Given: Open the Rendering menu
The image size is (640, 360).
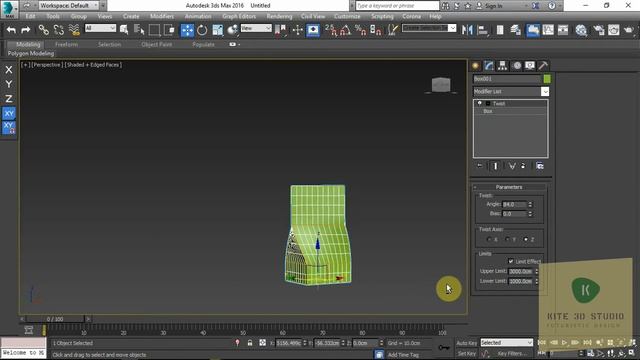Looking at the screenshot, I should (279, 16).
